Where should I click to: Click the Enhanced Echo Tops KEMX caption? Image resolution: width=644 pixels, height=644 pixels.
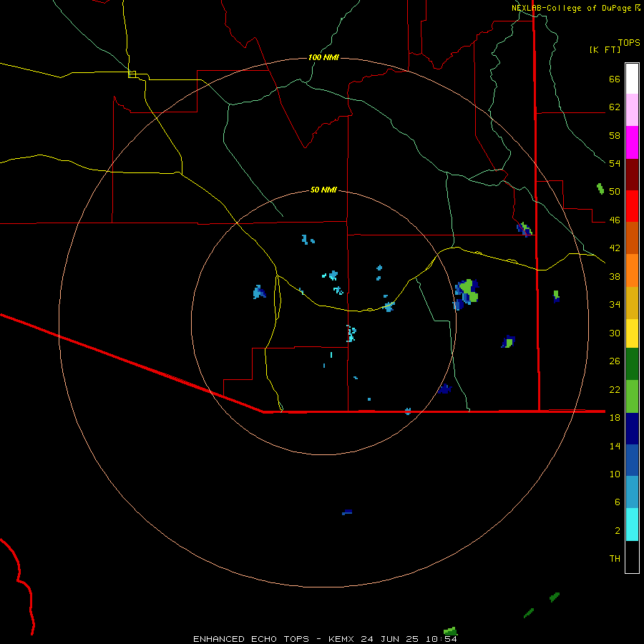click(x=325, y=639)
